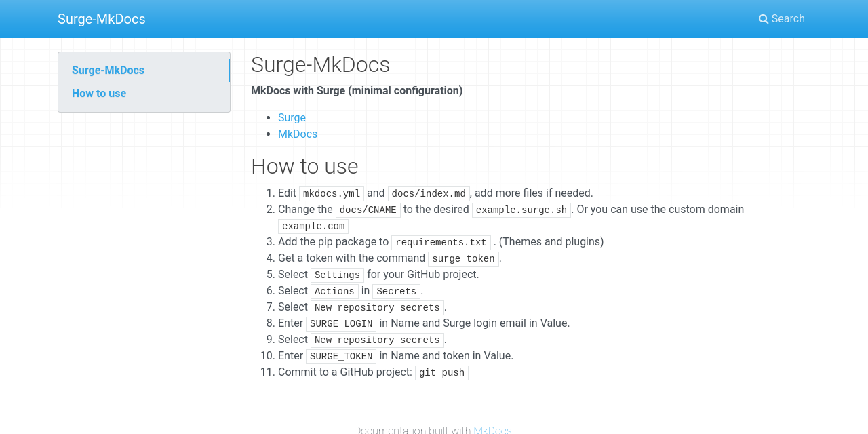Open the Surge hyperlink

pos(292,117)
